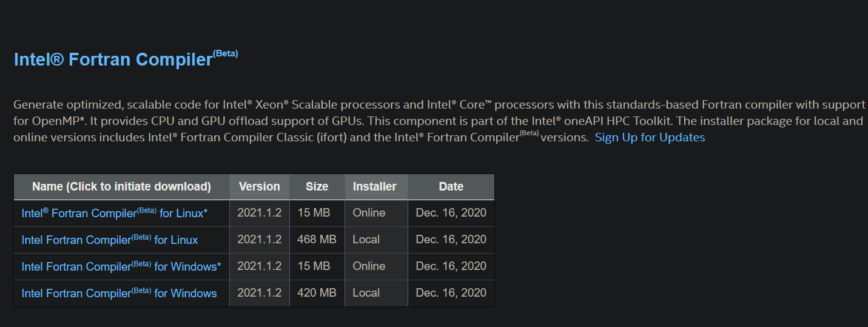Select the Installer column header

pyautogui.click(x=375, y=187)
